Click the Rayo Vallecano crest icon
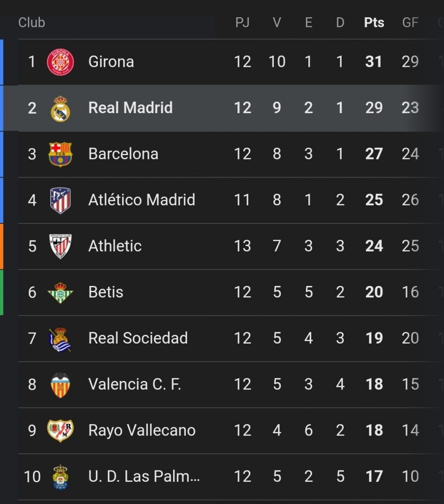 60,431
